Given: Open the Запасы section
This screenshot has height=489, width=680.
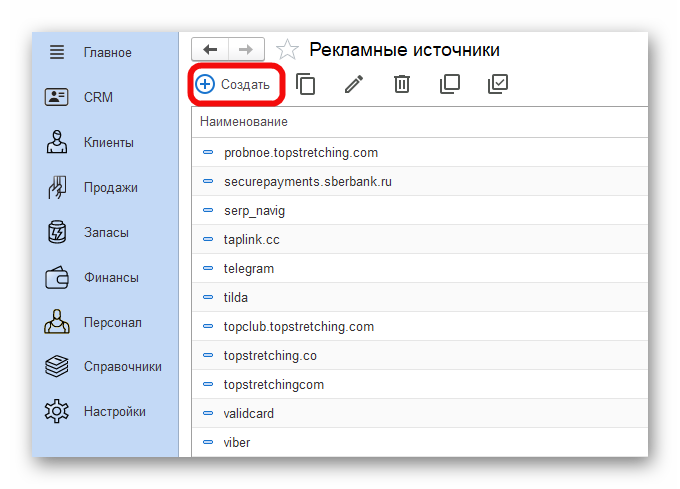Looking at the screenshot, I should [x=106, y=232].
